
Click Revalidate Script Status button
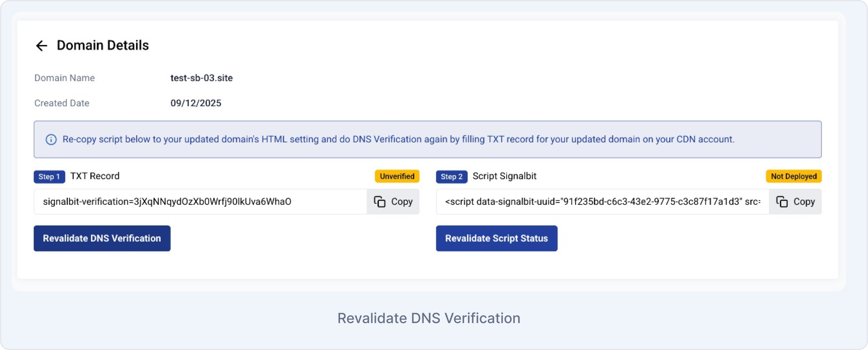(497, 238)
